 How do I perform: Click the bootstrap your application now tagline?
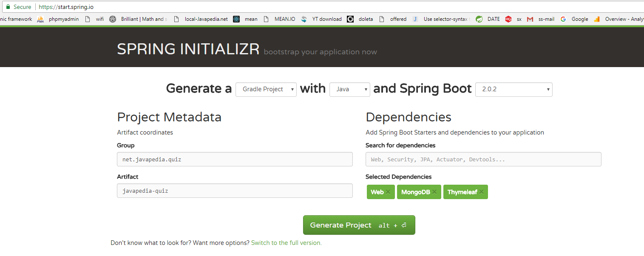pyautogui.click(x=320, y=52)
